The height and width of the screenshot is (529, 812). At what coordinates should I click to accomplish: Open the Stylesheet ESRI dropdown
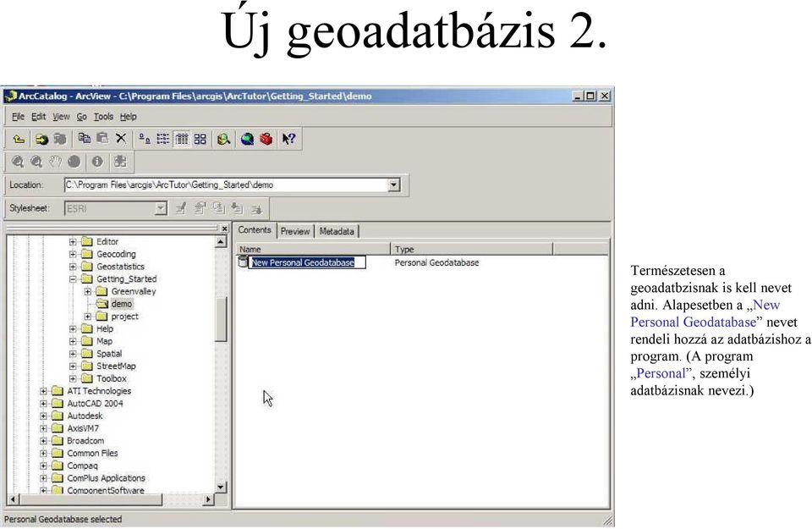[161, 208]
